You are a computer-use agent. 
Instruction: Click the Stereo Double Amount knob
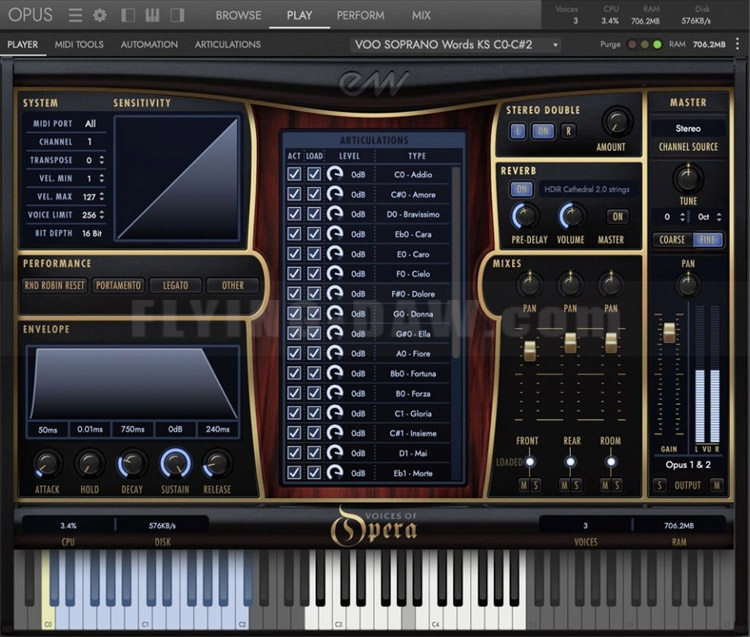tap(617, 123)
